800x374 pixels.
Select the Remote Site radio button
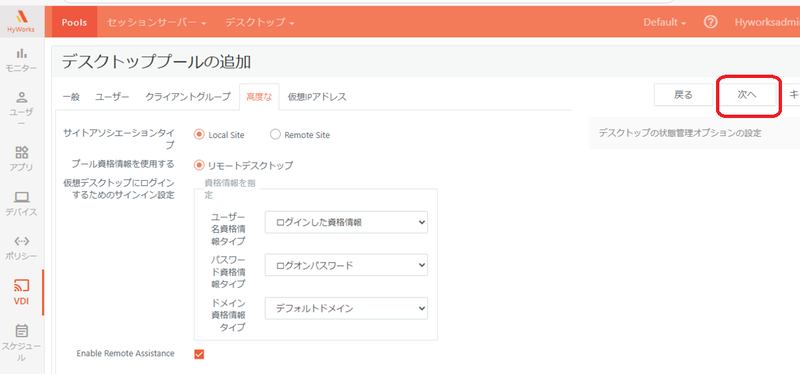(275, 135)
